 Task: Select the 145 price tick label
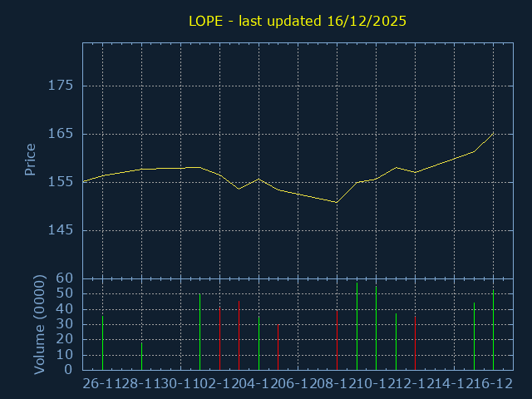click(x=61, y=230)
